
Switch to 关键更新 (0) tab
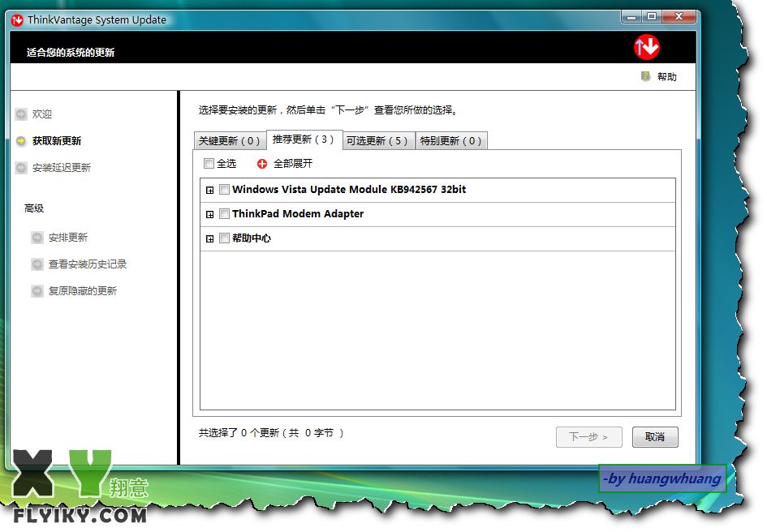[x=230, y=141]
